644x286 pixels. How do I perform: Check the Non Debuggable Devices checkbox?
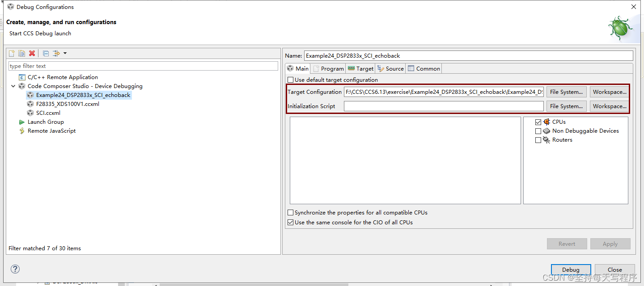(x=538, y=131)
